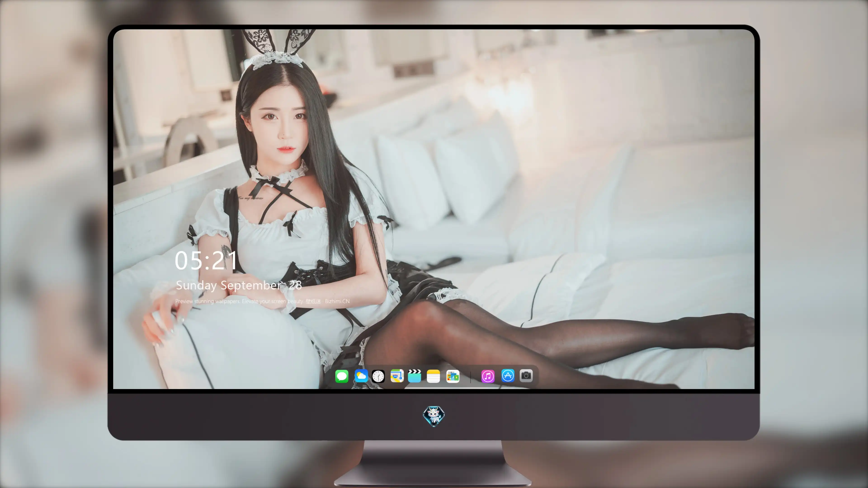Screen dimensions: 868x488
Task: Launch the Maps app from the dock
Action: (x=397, y=376)
